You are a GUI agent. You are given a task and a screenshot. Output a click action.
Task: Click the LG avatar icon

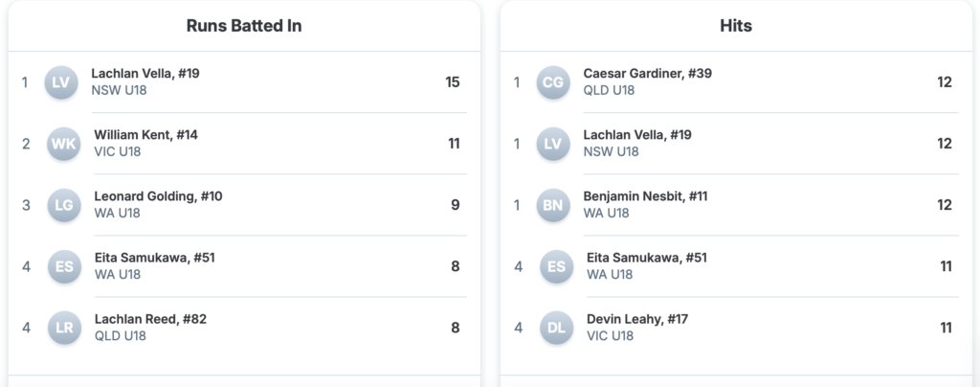point(63,205)
